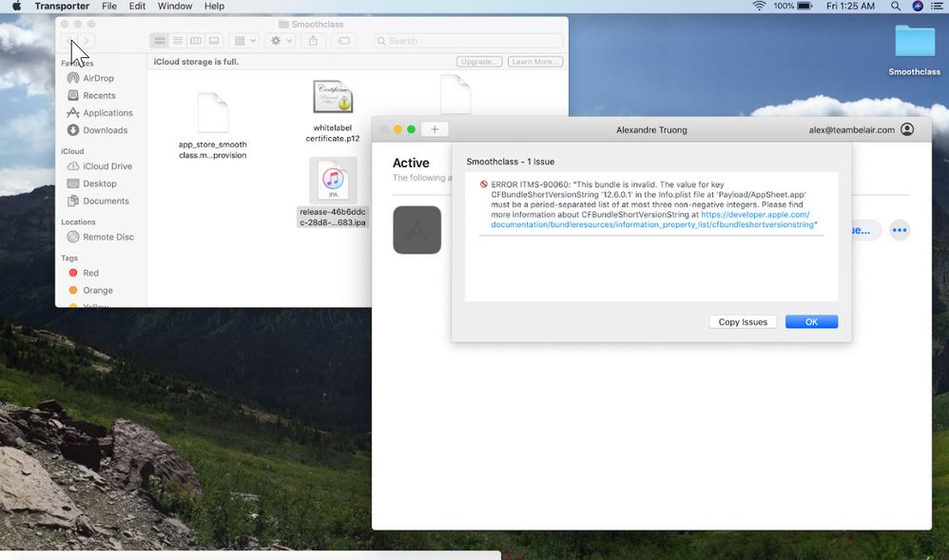The image size is (949, 560).
Task: Click the 'Alexandre Truong' window title
Action: 651,129
